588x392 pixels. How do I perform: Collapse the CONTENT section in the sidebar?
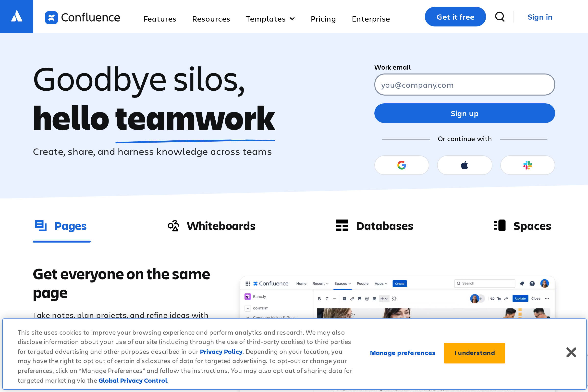point(248,308)
